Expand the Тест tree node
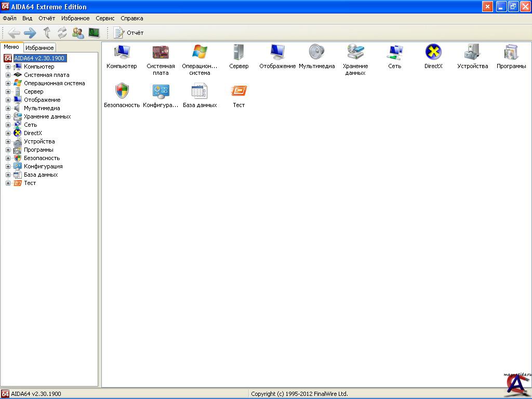Screen dimensions: 532x399 point(8,183)
